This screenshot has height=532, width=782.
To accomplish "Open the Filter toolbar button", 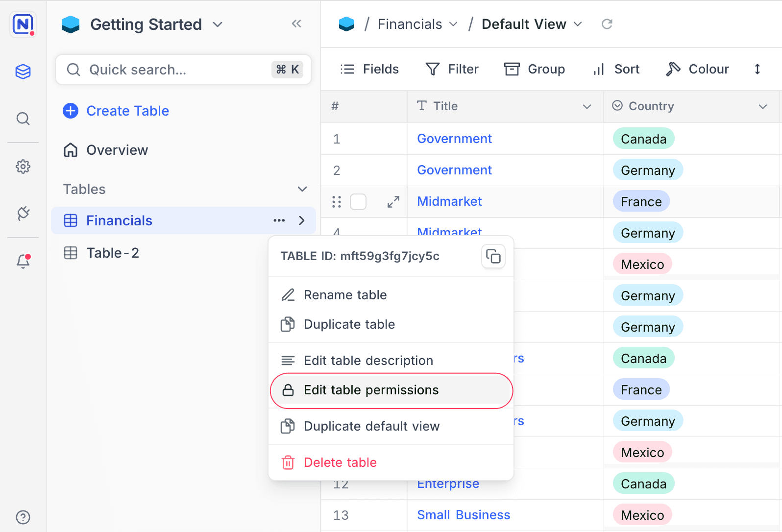I will [x=452, y=69].
